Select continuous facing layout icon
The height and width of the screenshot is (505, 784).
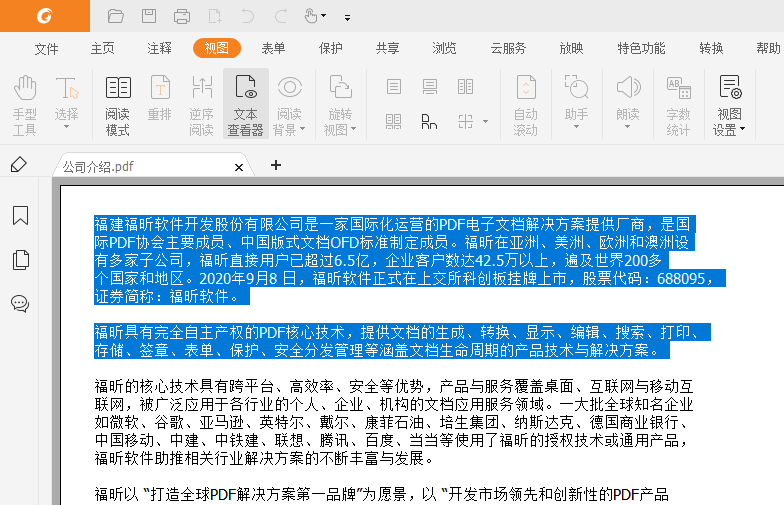[x=394, y=122]
